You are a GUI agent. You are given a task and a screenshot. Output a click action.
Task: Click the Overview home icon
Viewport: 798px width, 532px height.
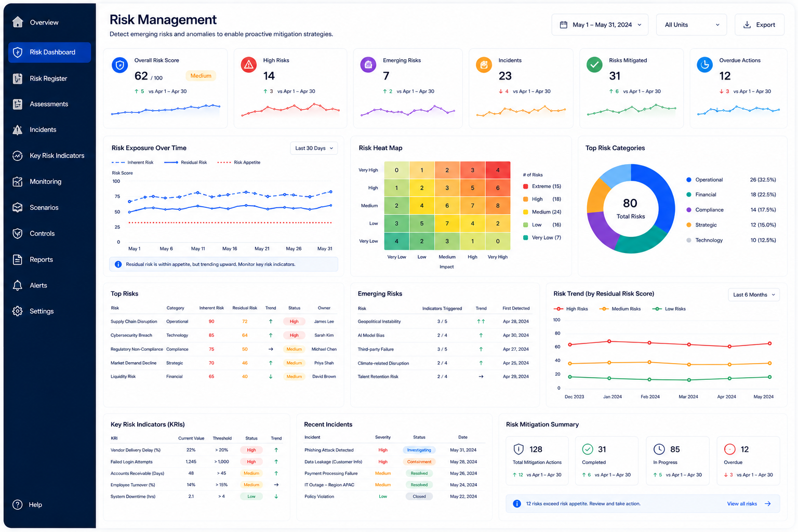(18, 22)
